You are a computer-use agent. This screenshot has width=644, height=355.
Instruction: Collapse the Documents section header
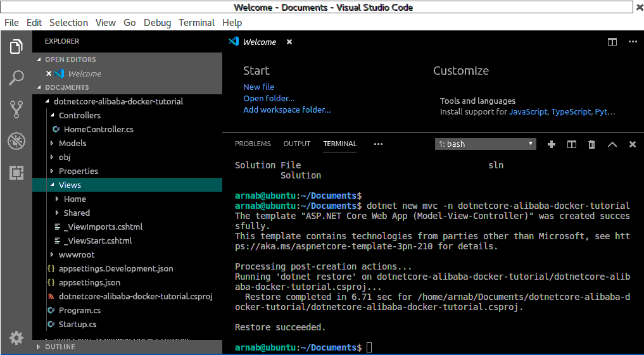click(x=127, y=87)
